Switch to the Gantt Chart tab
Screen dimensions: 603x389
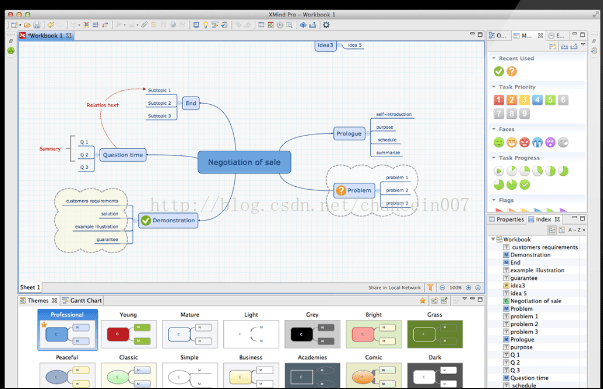tap(82, 301)
